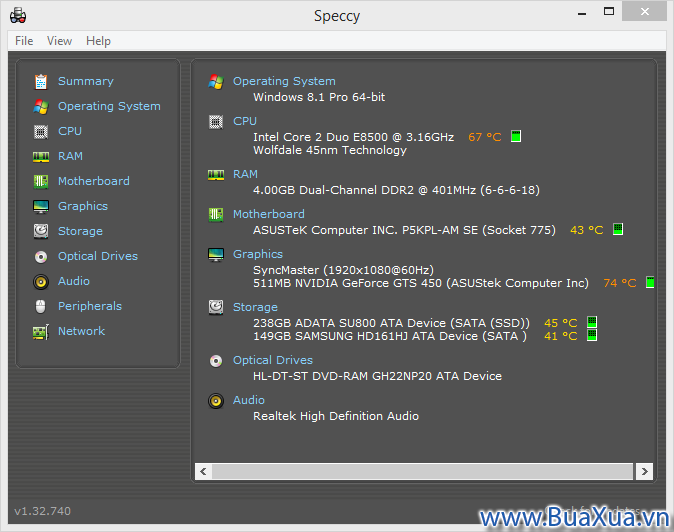Click the Summary clipboard icon in sidebar
Screen dimensions: 674x532
pos(41,81)
